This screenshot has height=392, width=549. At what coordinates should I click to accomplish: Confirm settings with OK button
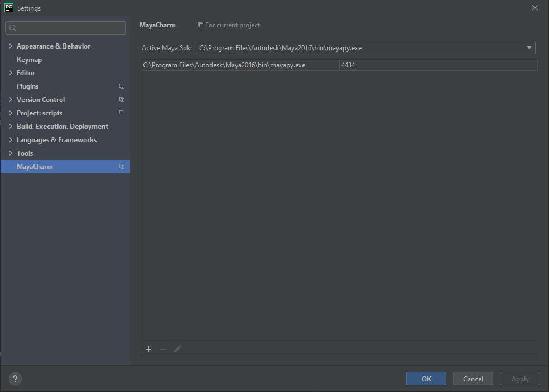(426, 379)
